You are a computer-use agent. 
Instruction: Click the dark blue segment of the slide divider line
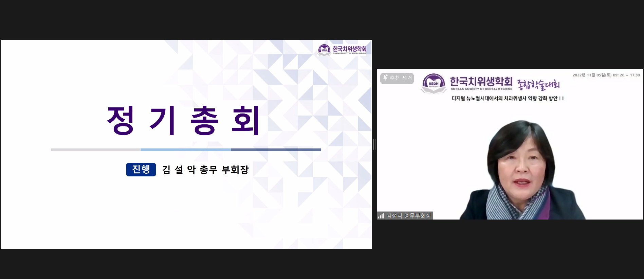[x=276, y=150]
